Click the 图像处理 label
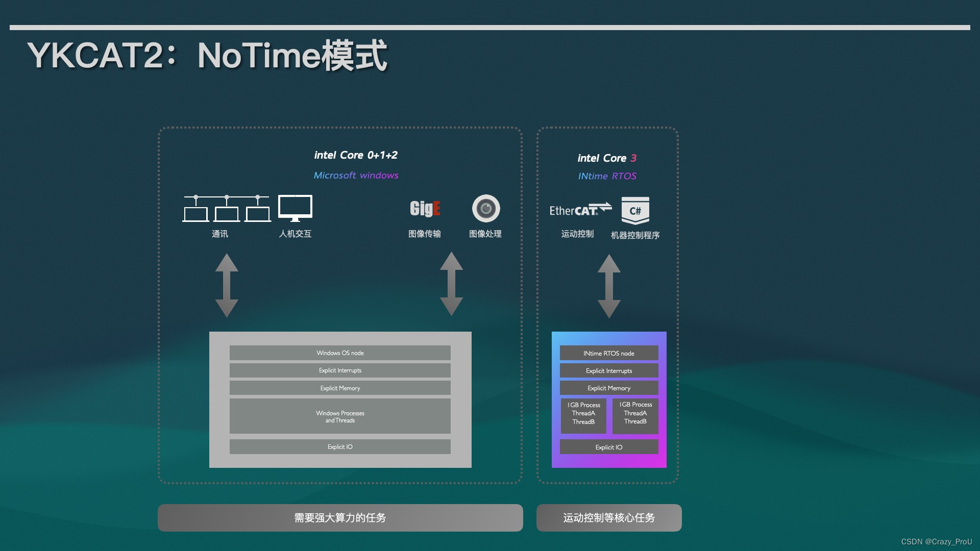 pos(485,234)
